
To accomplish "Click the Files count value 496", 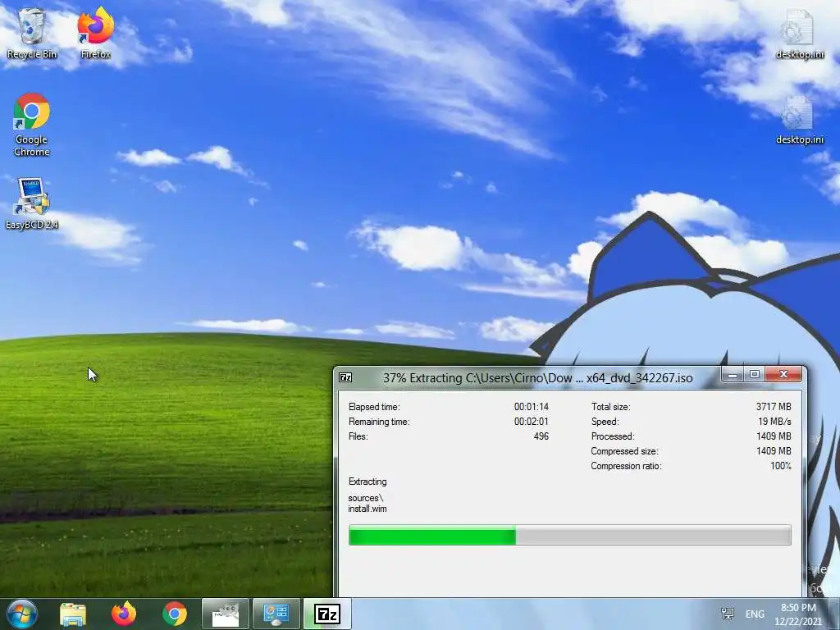I will [541, 436].
